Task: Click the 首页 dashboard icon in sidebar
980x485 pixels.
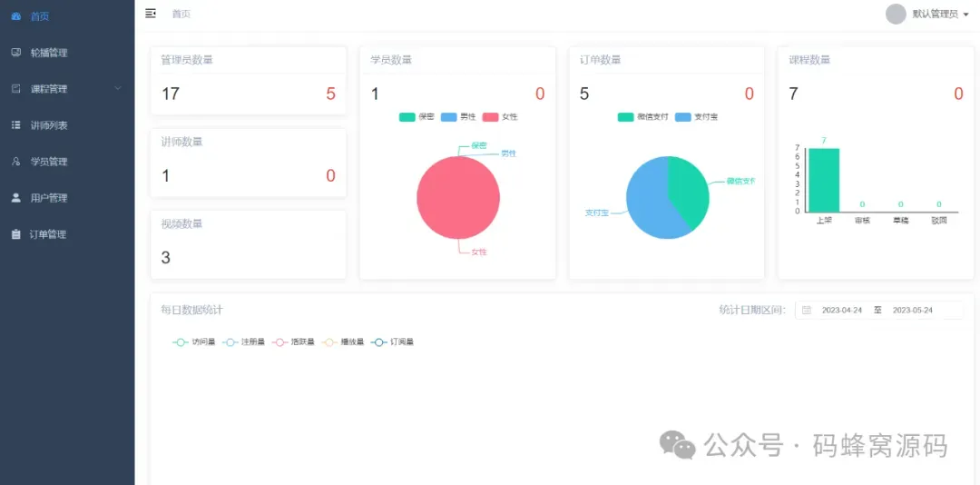Action: tap(16, 16)
